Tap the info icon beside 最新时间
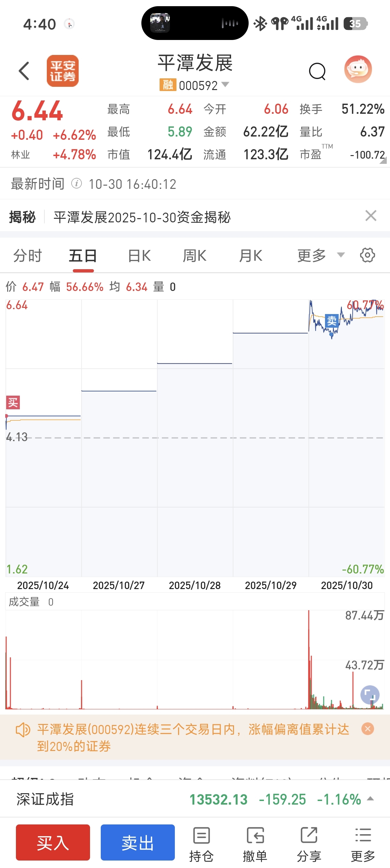This screenshot has height=868, width=390. 77,184
